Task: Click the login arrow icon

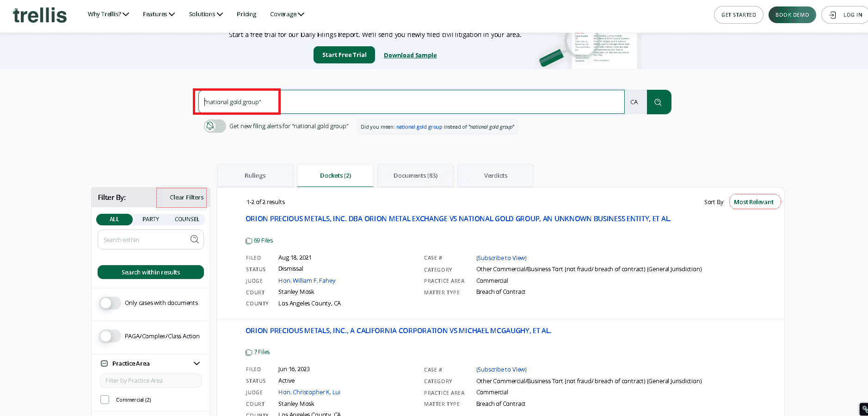Action: (x=832, y=15)
